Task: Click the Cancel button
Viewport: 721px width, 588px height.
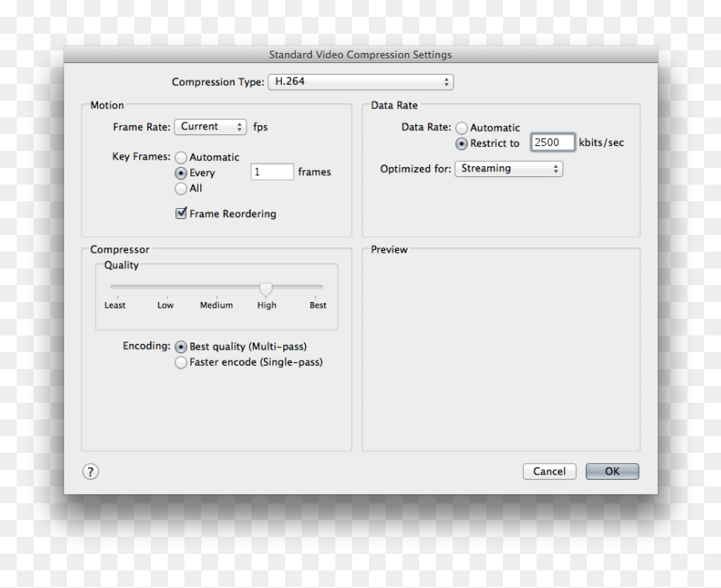Action: click(x=549, y=471)
